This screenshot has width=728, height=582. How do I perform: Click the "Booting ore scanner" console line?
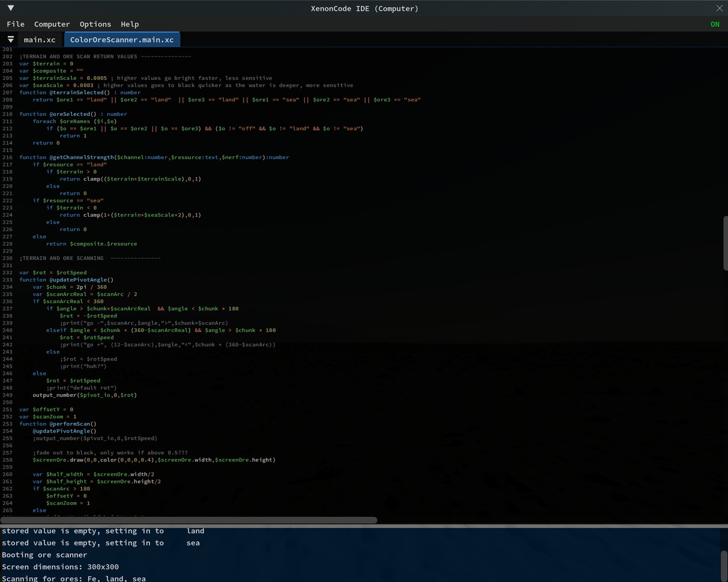[44, 555]
